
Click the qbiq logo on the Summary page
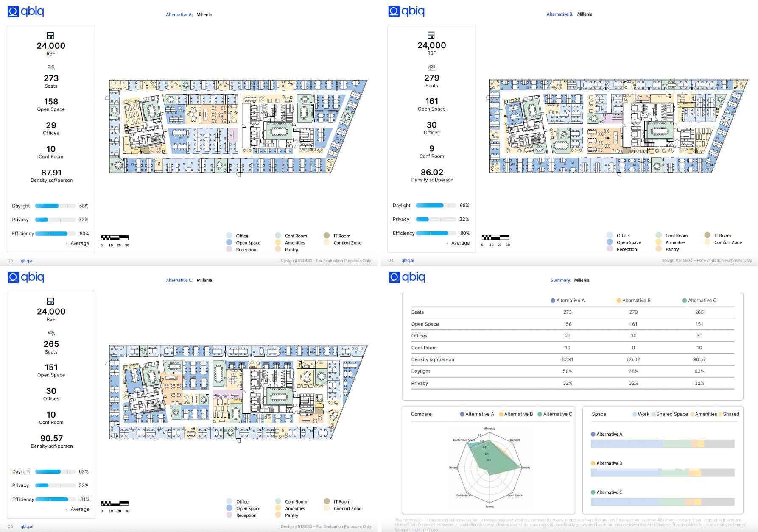click(407, 277)
